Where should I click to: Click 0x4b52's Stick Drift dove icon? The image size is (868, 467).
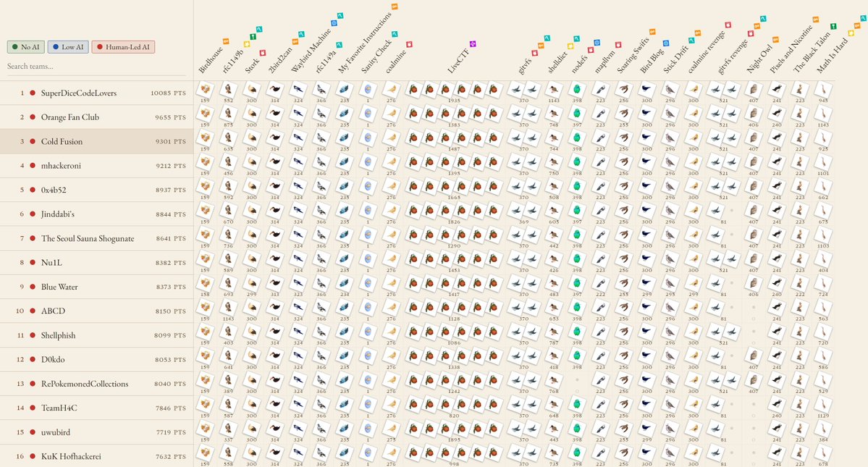click(670, 187)
